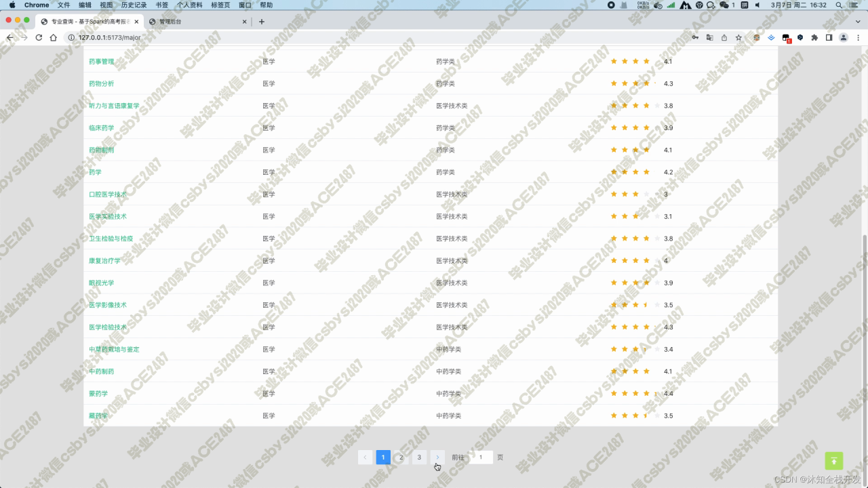Open the 历史记录 menu
The image size is (868, 488).
click(134, 5)
